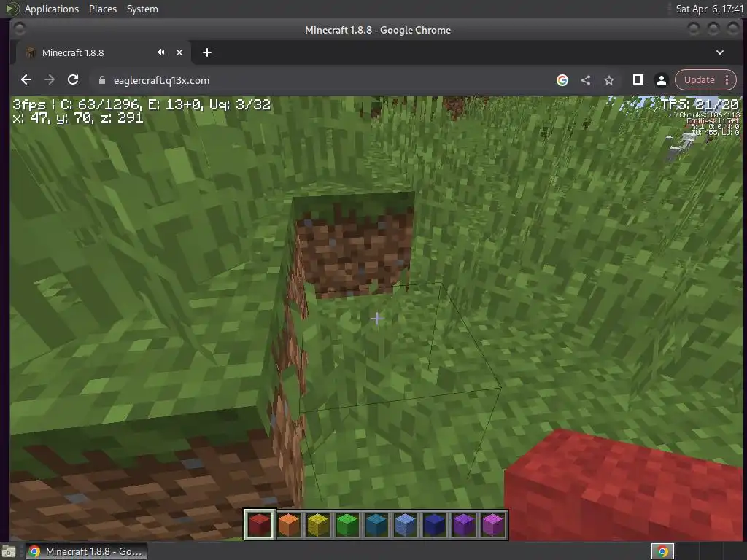Click the Chrome icon in workspace switcher
The image size is (747, 560).
click(662, 551)
